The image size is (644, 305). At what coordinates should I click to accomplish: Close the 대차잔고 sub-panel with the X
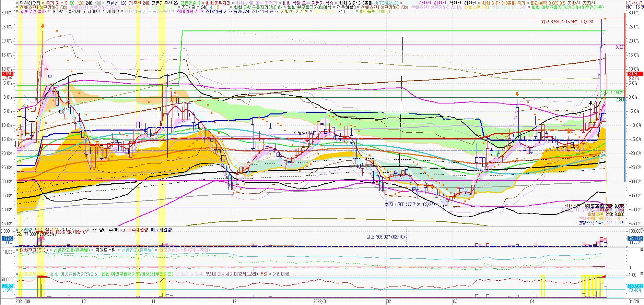click(642, 250)
